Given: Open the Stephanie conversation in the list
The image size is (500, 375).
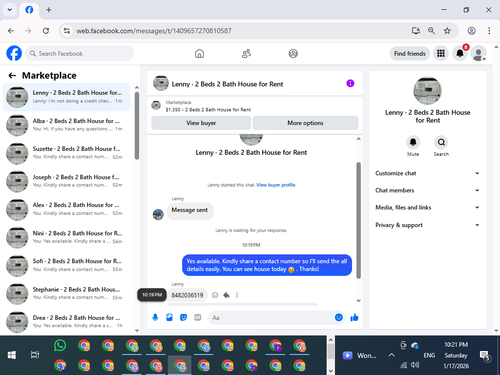Looking at the screenshot, I should [67, 293].
